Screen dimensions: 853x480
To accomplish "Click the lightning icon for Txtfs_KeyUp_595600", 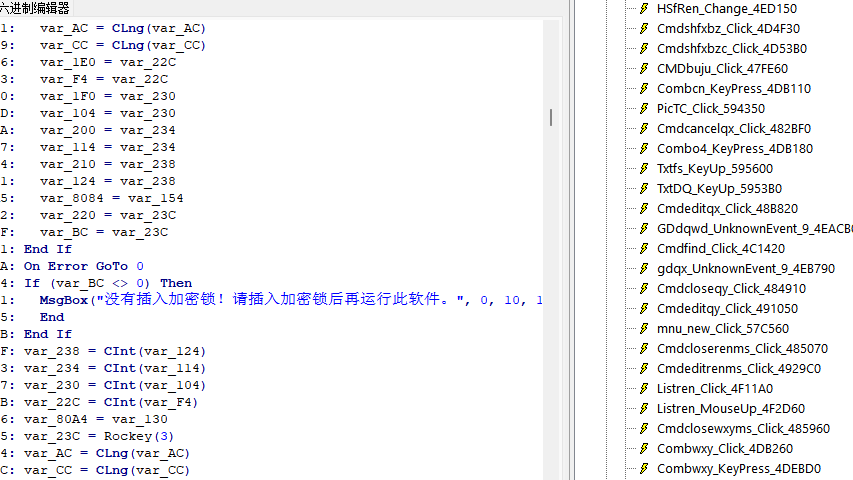I will (644, 168).
